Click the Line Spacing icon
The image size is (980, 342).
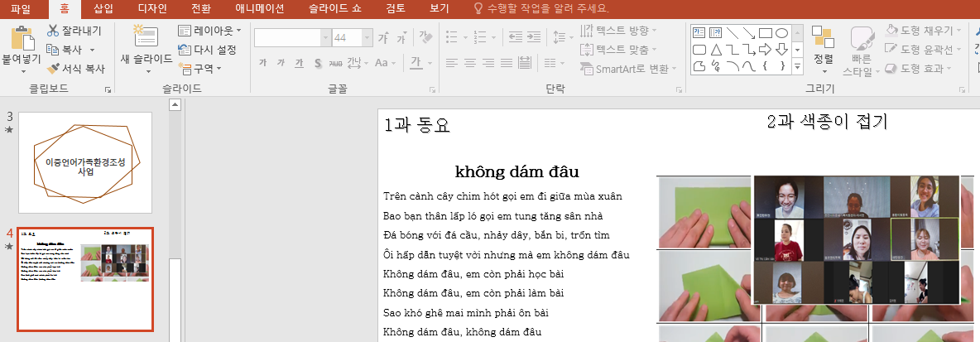[560, 37]
